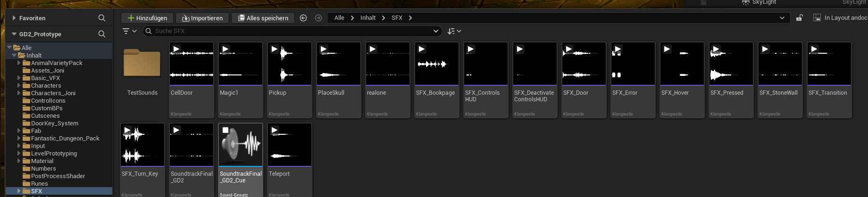Expand the LevelPrototyping folder arrow
This screenshot has height=197, width=868.
coord(19,153)
